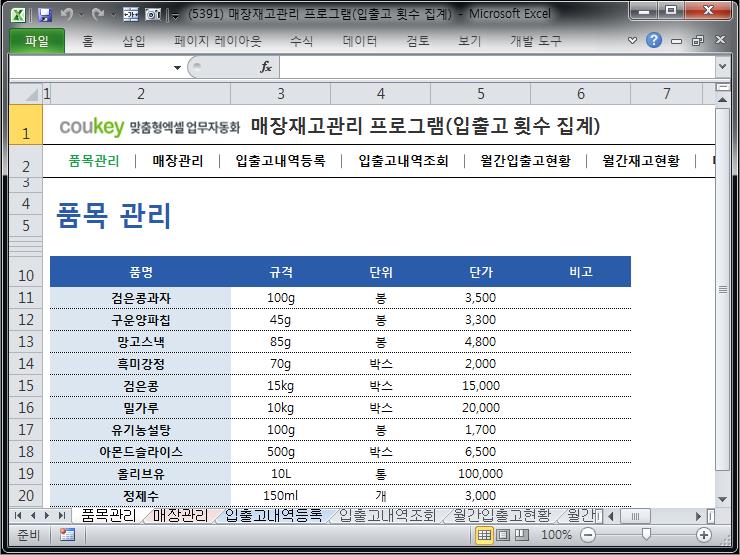Switch to the 입출고내역등록 sheet tab
Screen dimensions: 740x555
click(x=274, y=515)
